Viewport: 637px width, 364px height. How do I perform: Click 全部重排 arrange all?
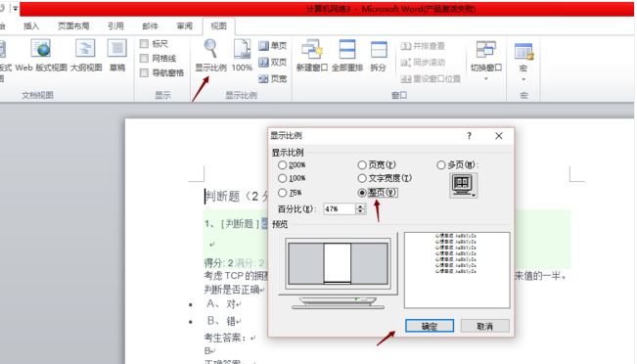coord(347,56)
